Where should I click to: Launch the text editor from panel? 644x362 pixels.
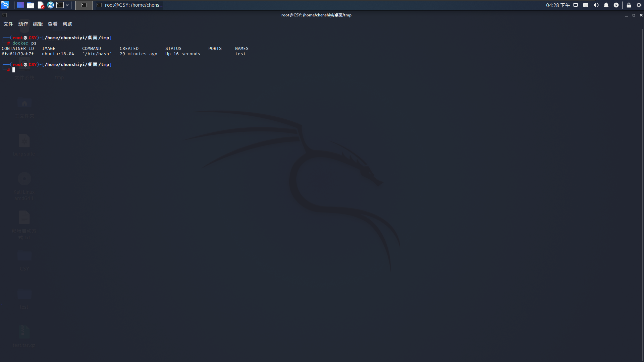point(41,5)
